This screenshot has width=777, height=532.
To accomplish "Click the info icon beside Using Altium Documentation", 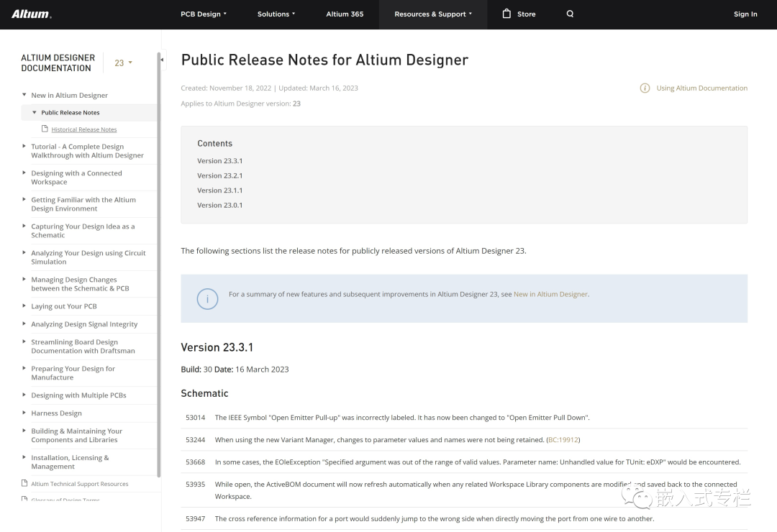I will point(645,88).
